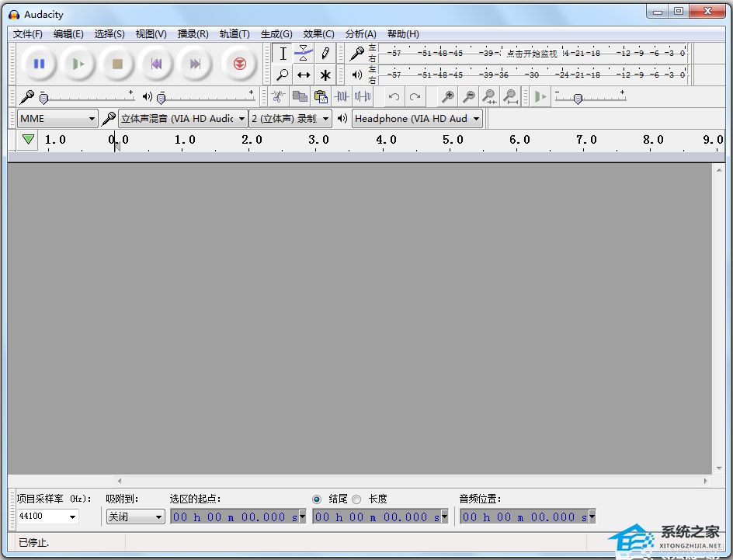Click the Zoom Out icon
The image size is (733, 560).
pos(468,97)
